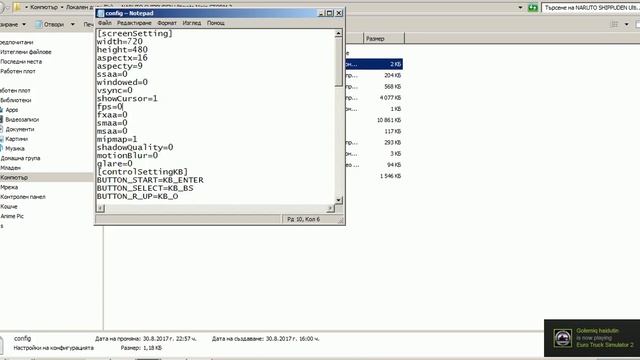Click the motionBlur=0 line
The height and width of the screenshot is (360, 640).
[127, 156]
